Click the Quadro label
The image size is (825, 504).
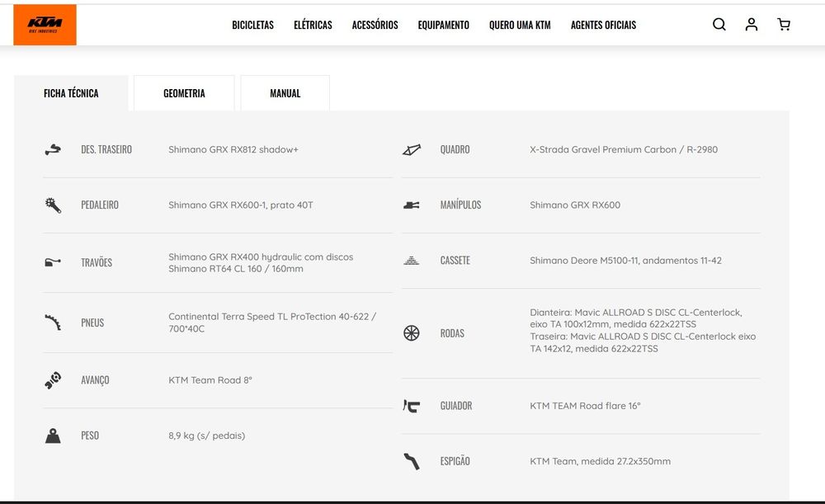pos(455,149)
